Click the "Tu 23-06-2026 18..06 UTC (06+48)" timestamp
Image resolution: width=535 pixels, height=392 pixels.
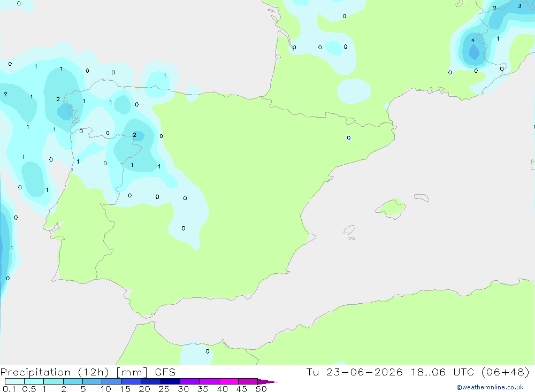click(x=418, y=372)
